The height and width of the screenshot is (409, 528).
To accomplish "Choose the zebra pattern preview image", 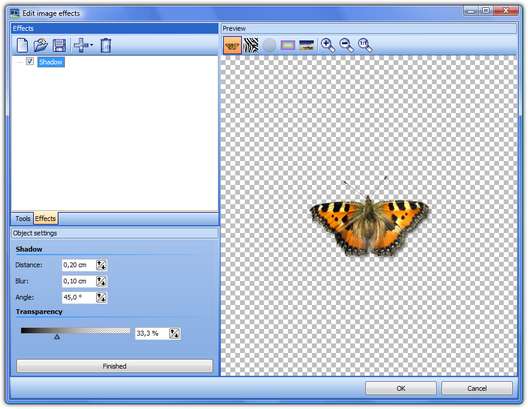I will click(x=251, y=45).
